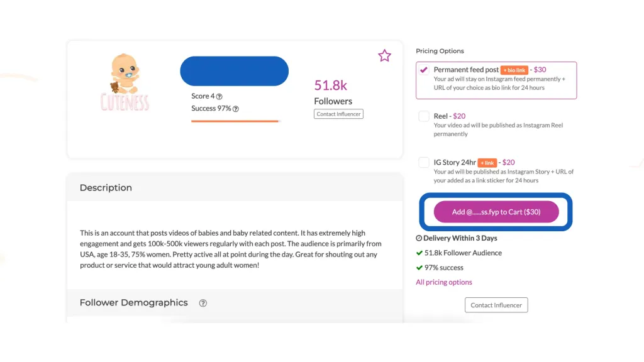Click the '51.8k Follower Audience' line
This screenshot has width=644, height=362.
click(463, 253)
